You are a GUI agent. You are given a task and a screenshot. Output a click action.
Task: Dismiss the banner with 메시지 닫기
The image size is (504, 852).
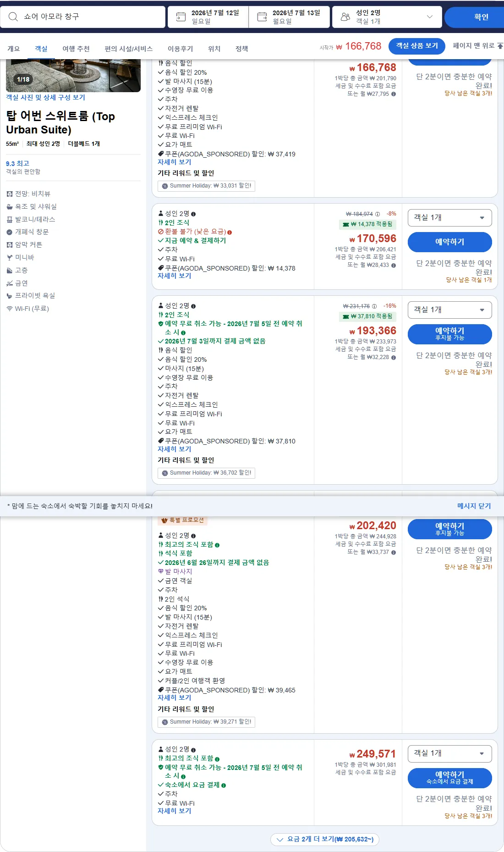coord(474,506)
